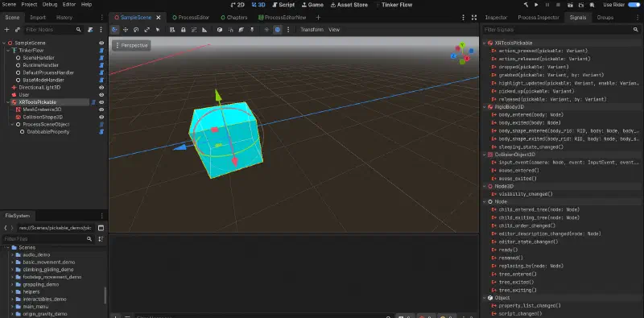Click the Run Specific Scene icon
The height and width of the screenshot is (318, 644).
581,5
